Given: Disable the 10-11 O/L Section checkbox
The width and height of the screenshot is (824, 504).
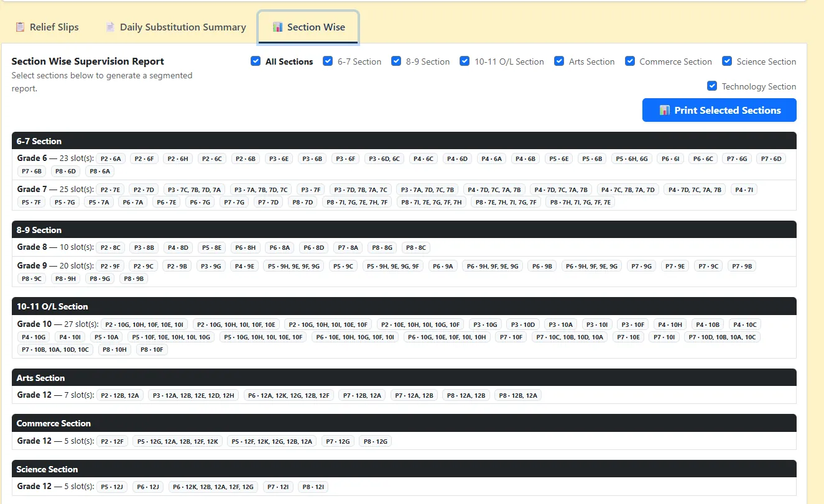Looking at the screenshot, I should pyautogui.click(x=465, y=61).
